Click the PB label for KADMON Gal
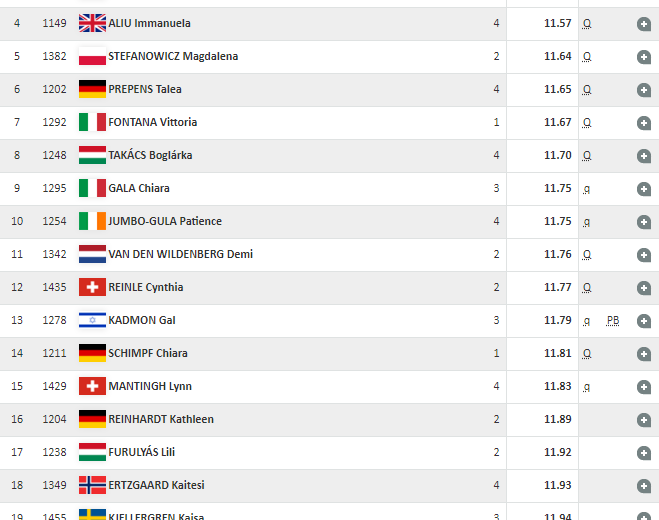The width and height of the screenshot is (659, 520). pos(612,320)
